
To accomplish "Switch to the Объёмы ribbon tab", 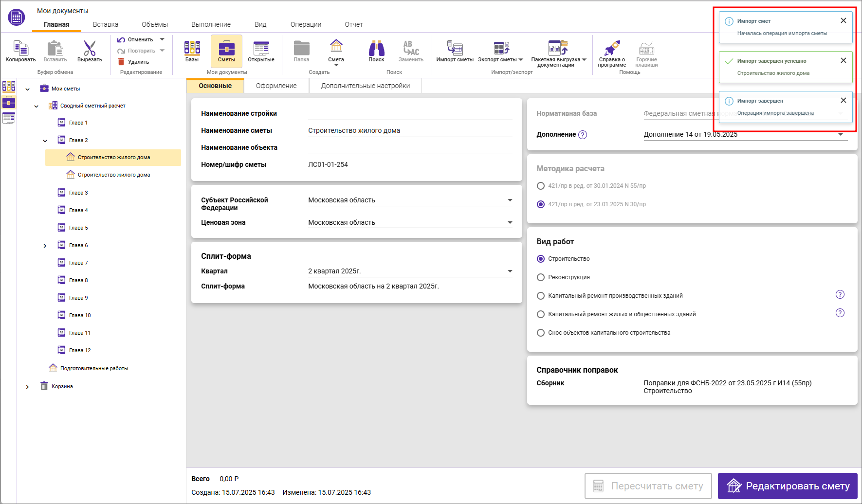I will (155, 24).
